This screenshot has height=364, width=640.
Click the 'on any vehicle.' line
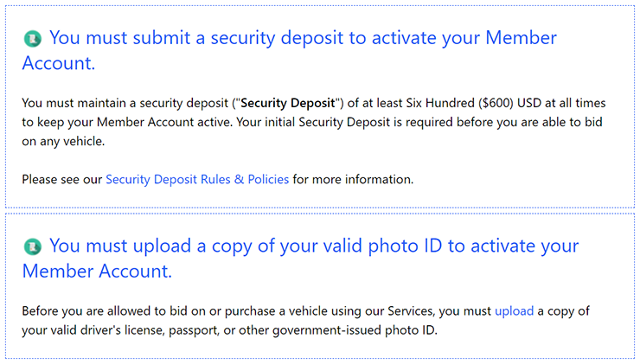tap(63, 141)
